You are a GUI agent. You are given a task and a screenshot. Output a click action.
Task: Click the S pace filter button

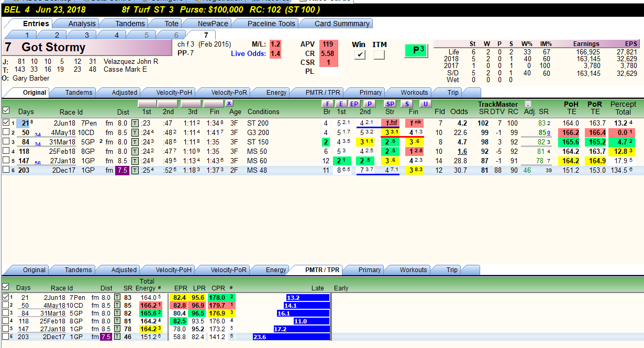coord(407,104)
